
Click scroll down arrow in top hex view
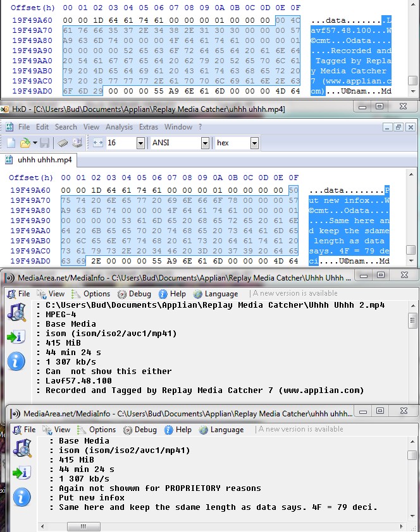click(x=413, y=91)
